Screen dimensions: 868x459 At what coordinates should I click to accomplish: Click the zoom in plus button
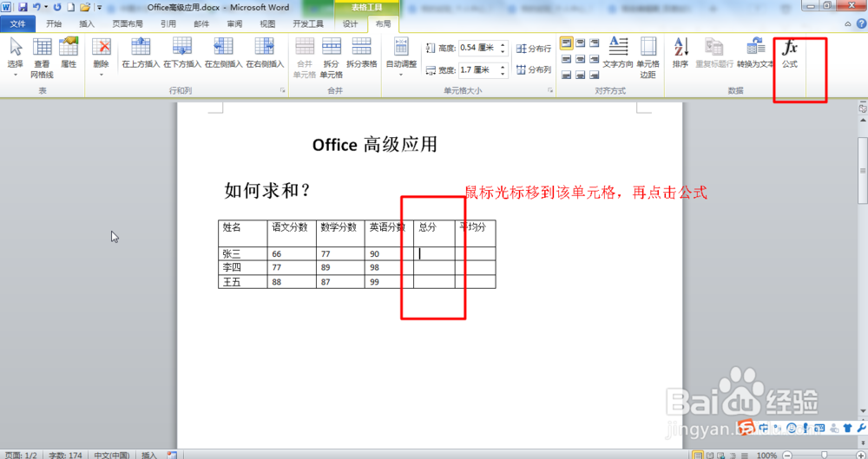(x=860, y=456)
